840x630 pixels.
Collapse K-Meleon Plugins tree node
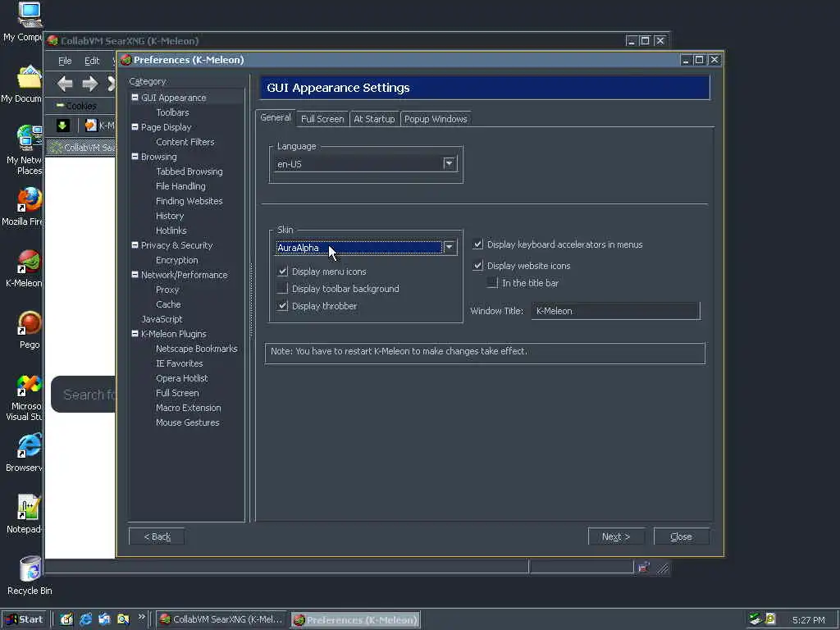click(135, 333)
